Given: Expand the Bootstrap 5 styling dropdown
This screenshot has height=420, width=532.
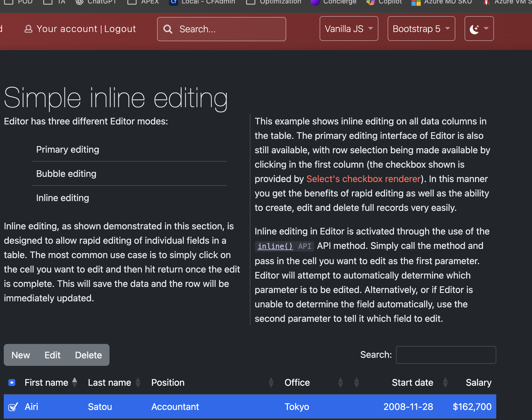Looking at the screenshot, I should 421,29.
